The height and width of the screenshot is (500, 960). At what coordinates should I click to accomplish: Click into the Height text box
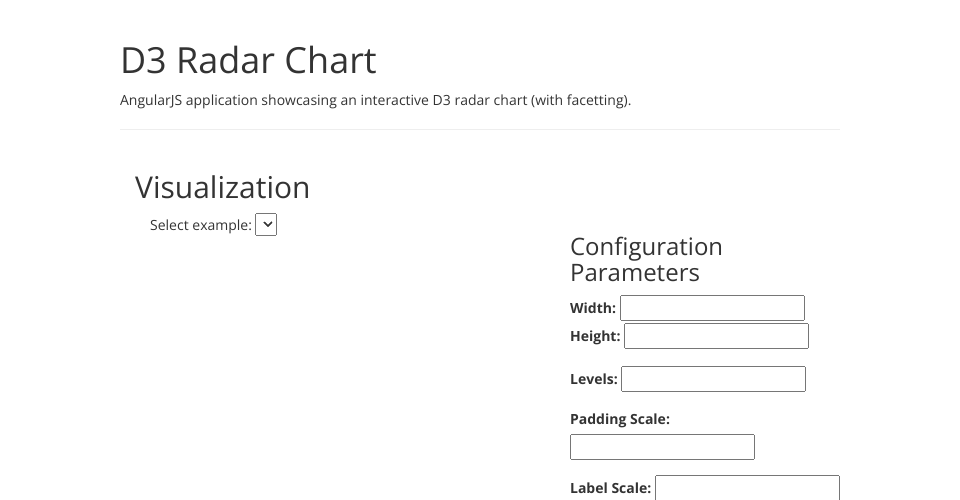tap(716, 336)
